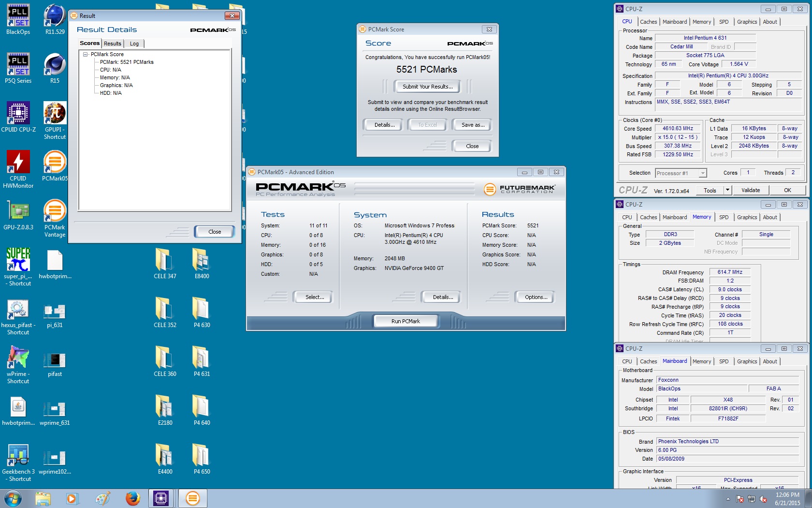Open About tab in Mainboard CPU-Z window
The width and height of the screenshot is (812, 508).
pyautogui.click(x=770, y=361)
